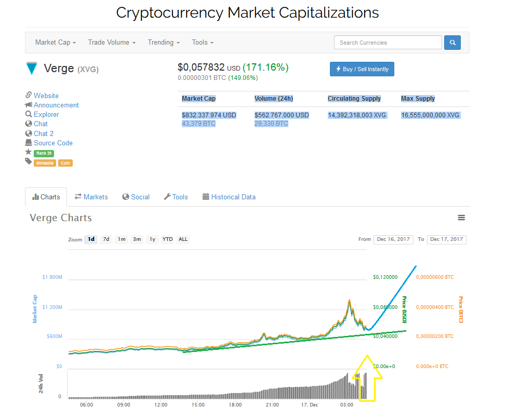
Task: Select the 7d chart zoom option
Action: click(106, 239)
